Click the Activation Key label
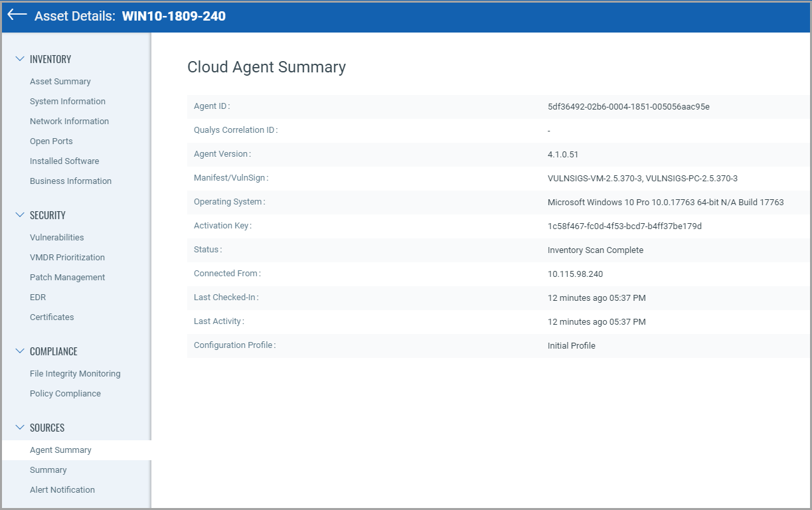Viewport: 812px width, 510px height. (x=223, y=226)
